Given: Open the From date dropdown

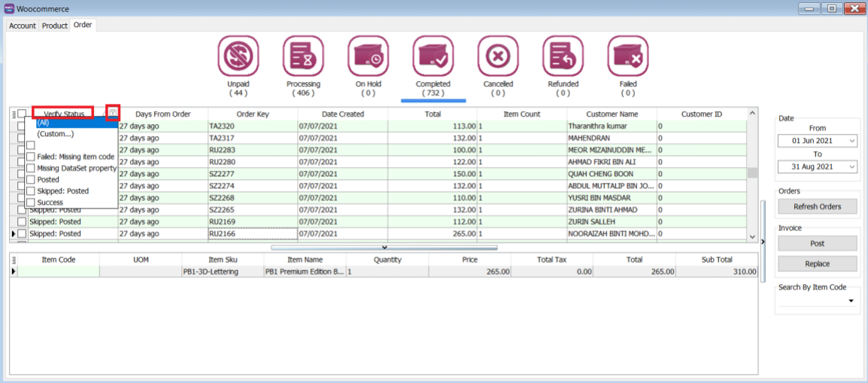Looking at the screenshot, I should [x=851, y=141].
